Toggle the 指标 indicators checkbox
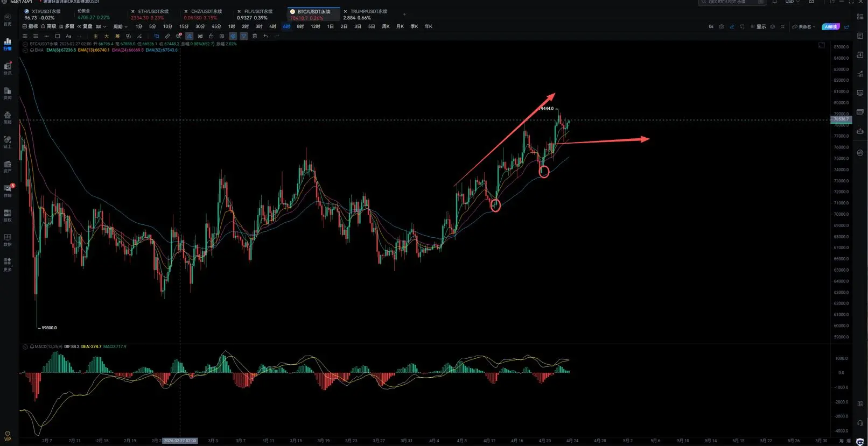The image size is (868, 446). coord(30,26)
